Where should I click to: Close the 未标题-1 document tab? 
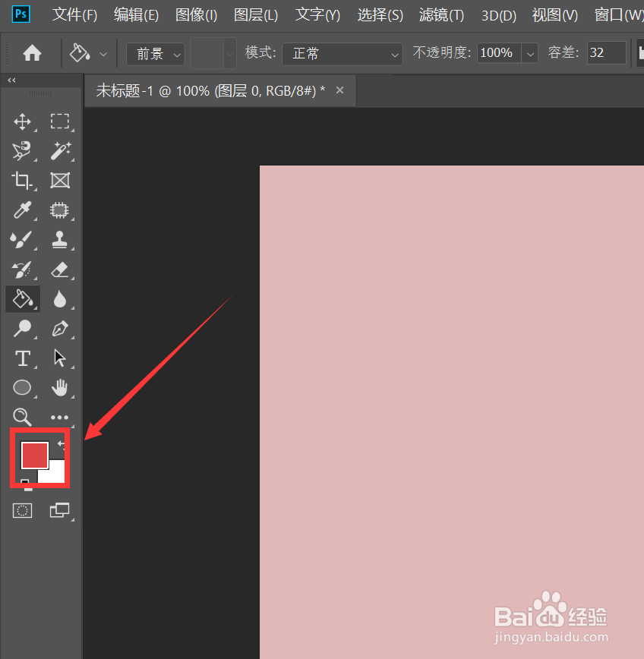pyautogui.click(x=339, y=90)
